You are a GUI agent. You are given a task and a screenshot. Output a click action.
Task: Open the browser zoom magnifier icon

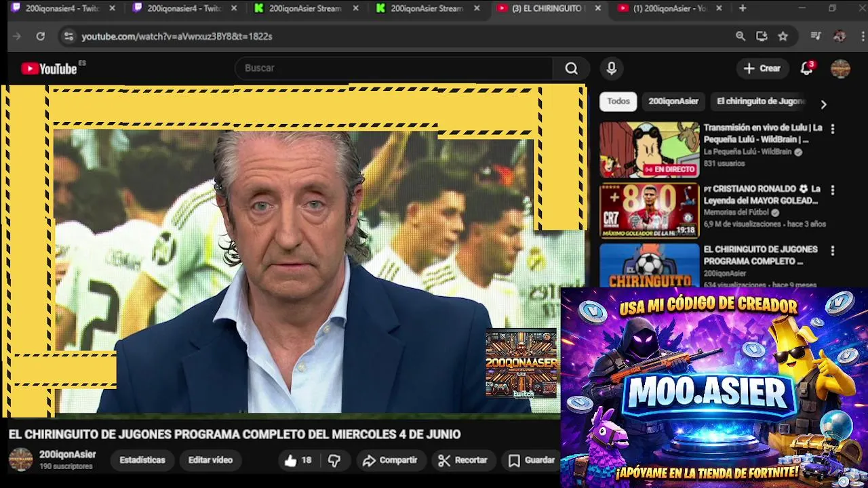[741, 36]
